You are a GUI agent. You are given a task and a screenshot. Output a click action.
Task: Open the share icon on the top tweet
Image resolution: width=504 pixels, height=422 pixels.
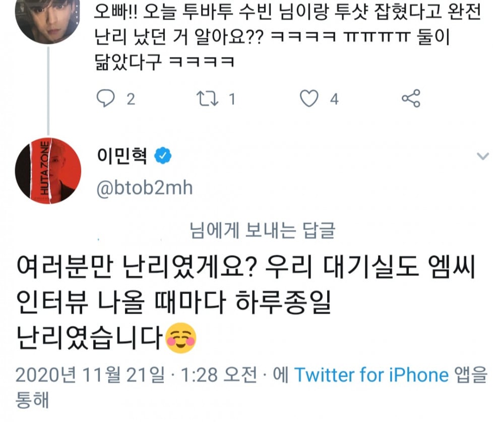411,98
